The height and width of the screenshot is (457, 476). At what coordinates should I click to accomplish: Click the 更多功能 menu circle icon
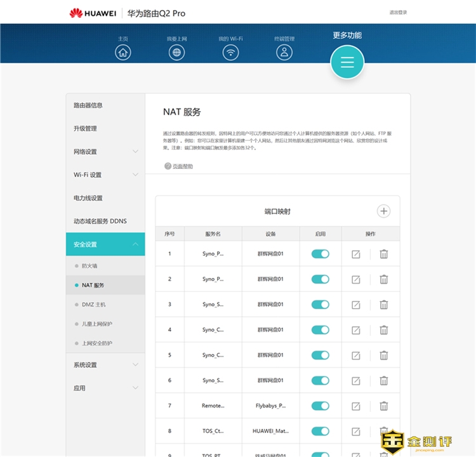tap(347, 62)
